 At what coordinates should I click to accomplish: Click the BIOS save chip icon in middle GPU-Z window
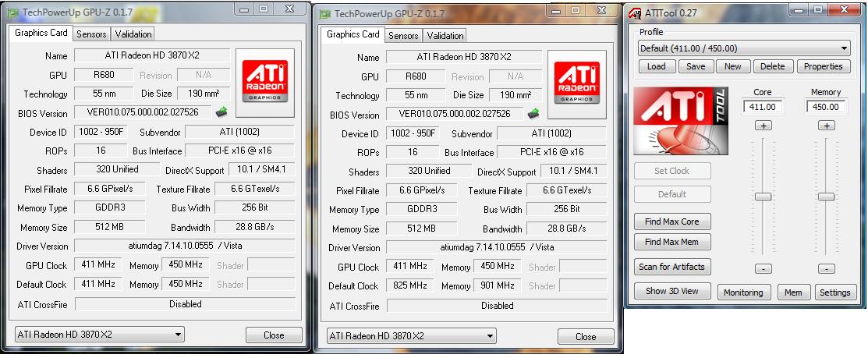coord(533,114)
